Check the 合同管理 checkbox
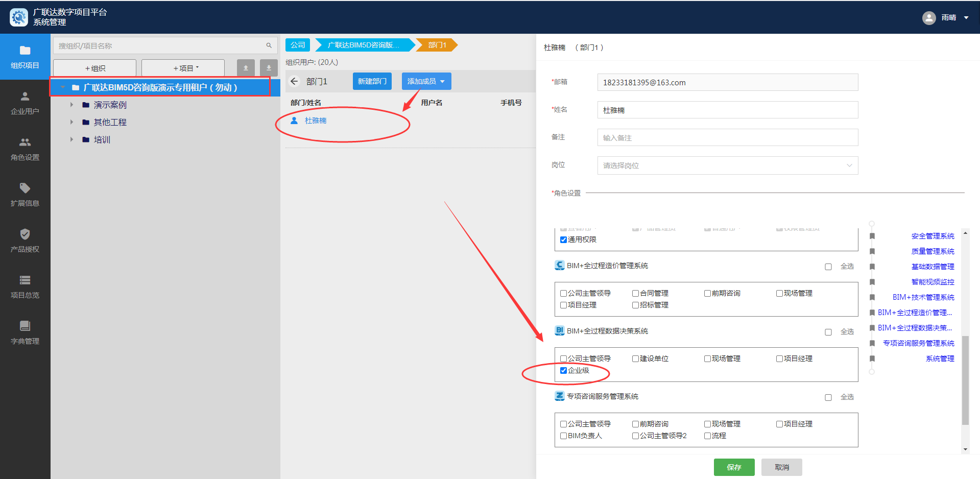The image size is (980, 479). coord(635,294)
